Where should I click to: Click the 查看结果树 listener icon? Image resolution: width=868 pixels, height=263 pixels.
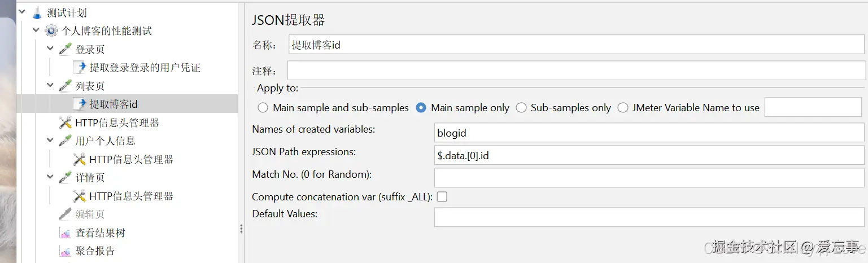point(66,233)
